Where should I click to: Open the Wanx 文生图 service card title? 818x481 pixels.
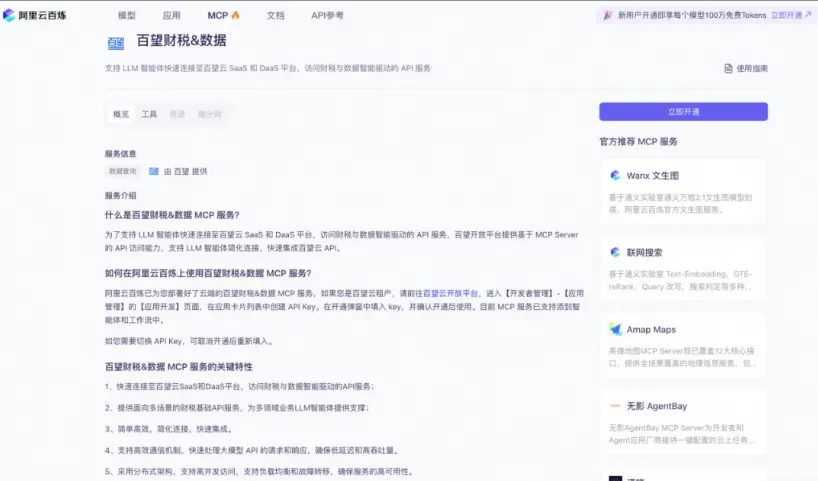pos(653,176)
